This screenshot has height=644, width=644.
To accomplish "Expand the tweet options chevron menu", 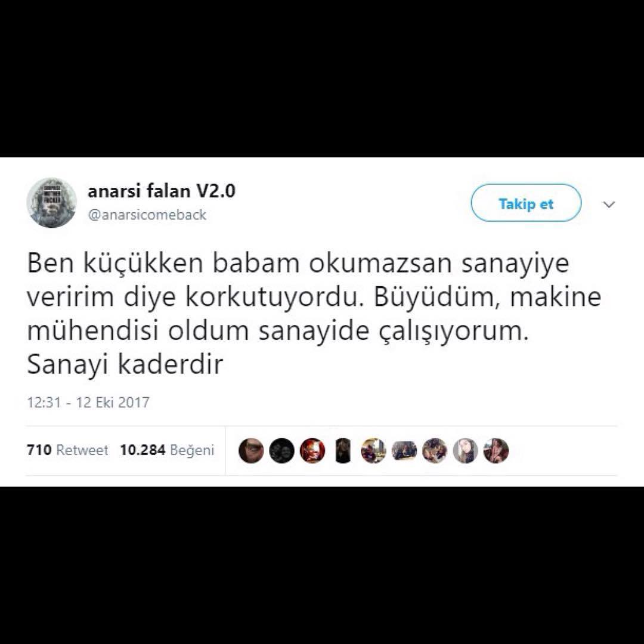I will 609,204.
